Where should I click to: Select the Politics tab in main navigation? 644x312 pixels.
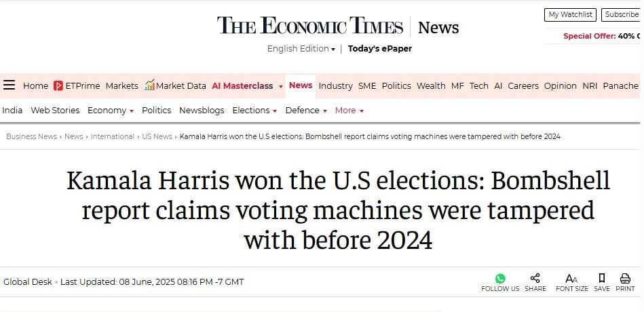396,85
